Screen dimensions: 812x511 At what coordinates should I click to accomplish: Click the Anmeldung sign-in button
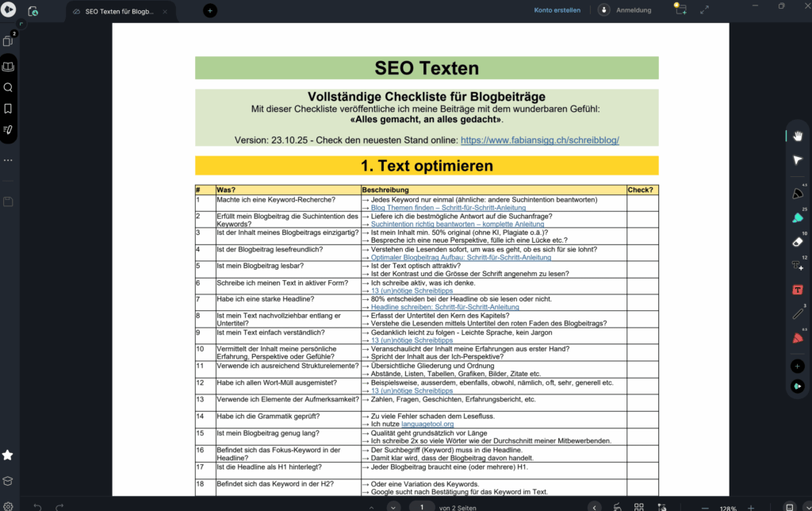point(626,10)
